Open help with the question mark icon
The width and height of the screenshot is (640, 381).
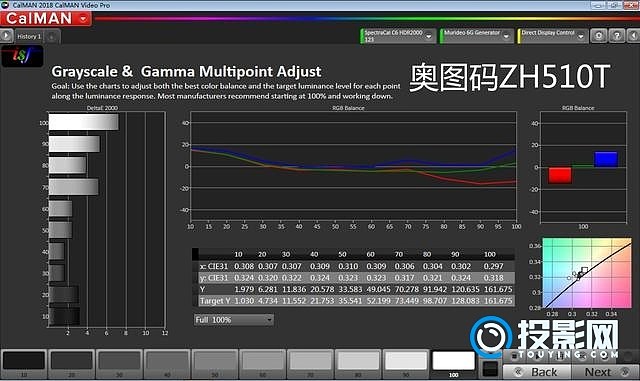click(617, 36)
